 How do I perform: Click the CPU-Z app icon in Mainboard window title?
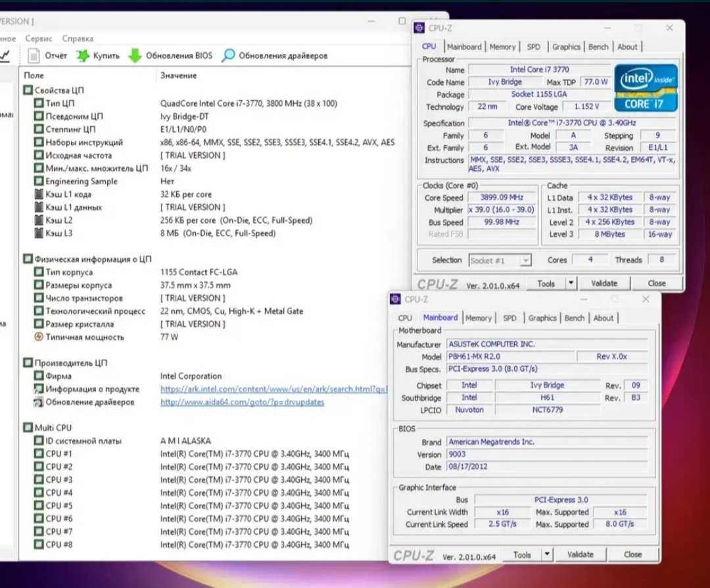[x=395, y=299]
